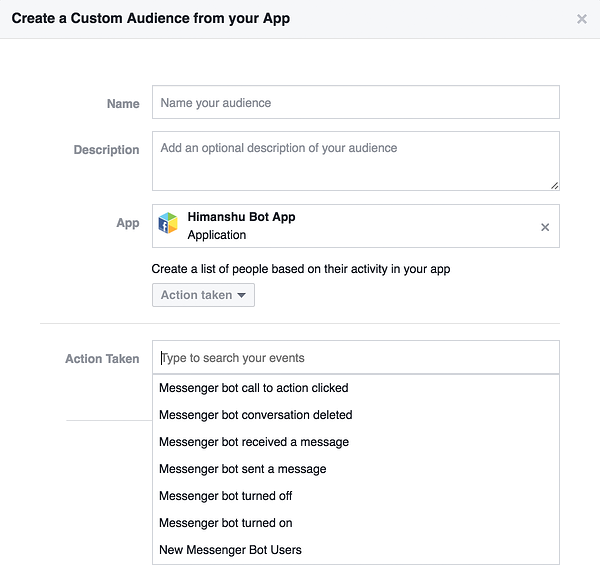Screen dimensions: 600x565
Task: Click the Action Taken field label
Action: click(x=102, y=359)
